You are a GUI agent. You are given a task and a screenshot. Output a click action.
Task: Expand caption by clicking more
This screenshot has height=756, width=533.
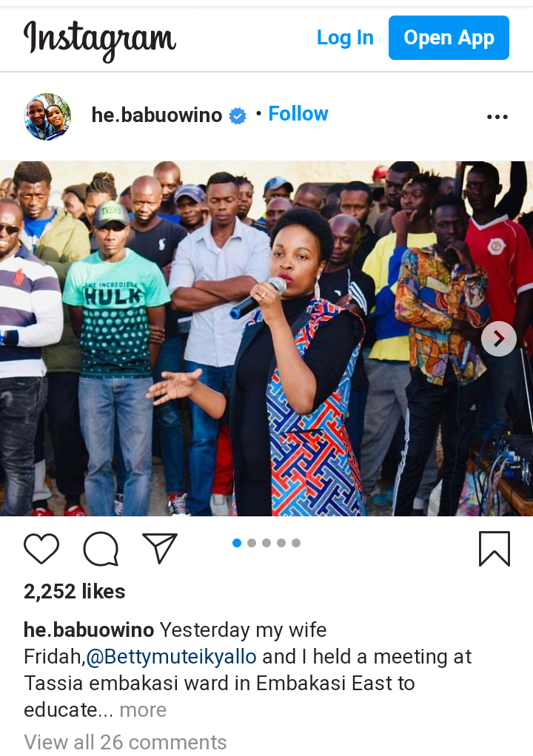[x=143, y=709]
